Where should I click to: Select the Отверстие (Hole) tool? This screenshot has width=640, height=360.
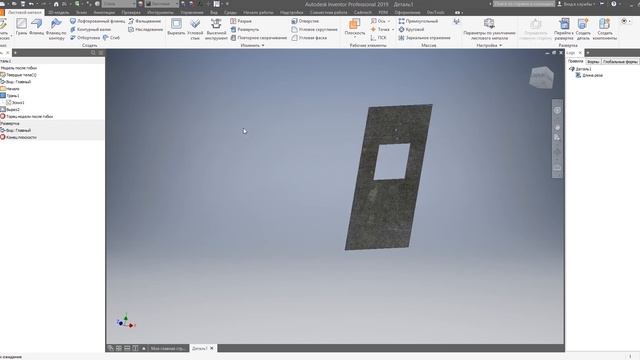coord(305,21)
